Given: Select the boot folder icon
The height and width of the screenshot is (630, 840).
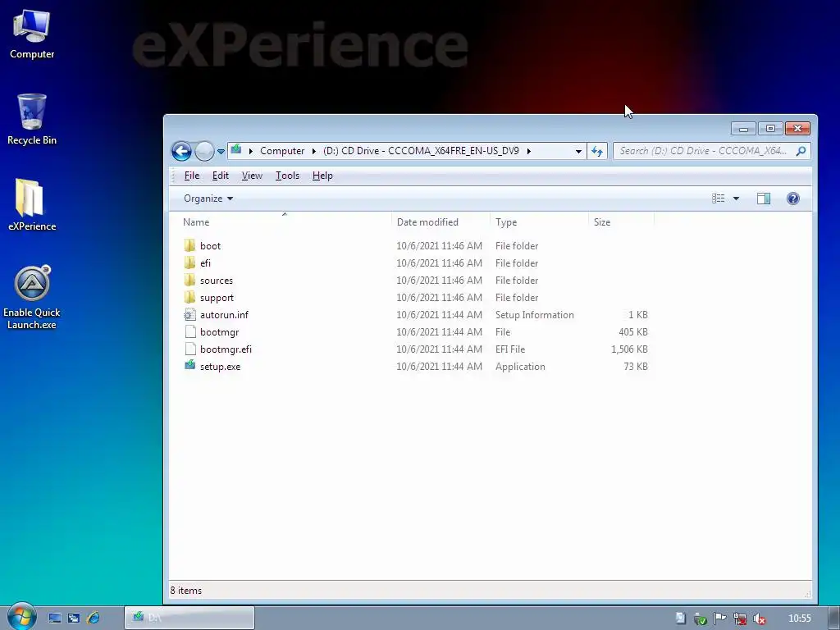Looking at the screenshot, I should click(189, 246).
